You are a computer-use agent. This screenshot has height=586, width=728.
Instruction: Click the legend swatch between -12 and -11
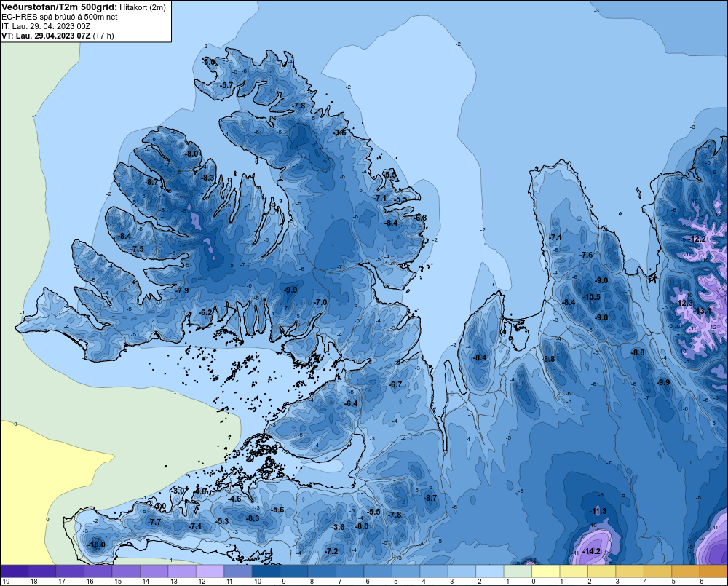point(210,571)
